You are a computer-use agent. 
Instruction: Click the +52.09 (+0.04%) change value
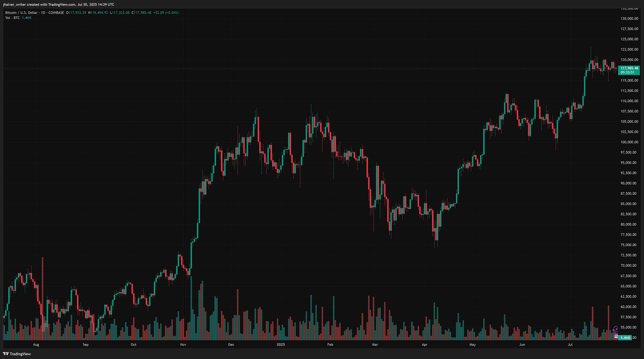point(166,12)
